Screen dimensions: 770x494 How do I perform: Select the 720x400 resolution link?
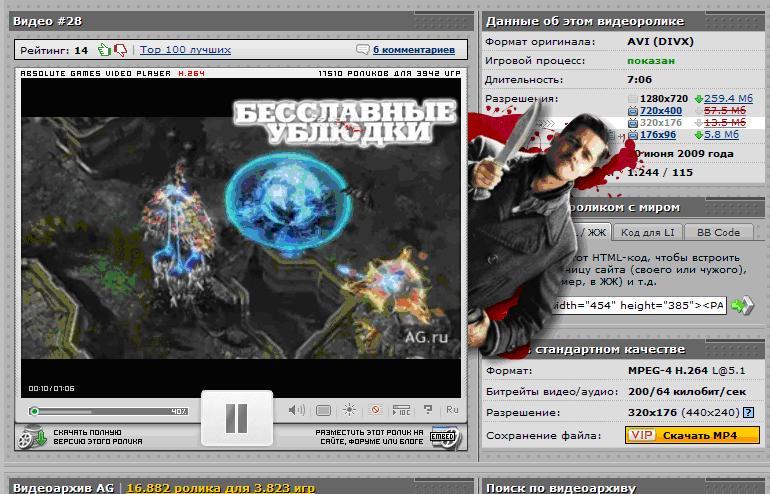coord(660,110)
